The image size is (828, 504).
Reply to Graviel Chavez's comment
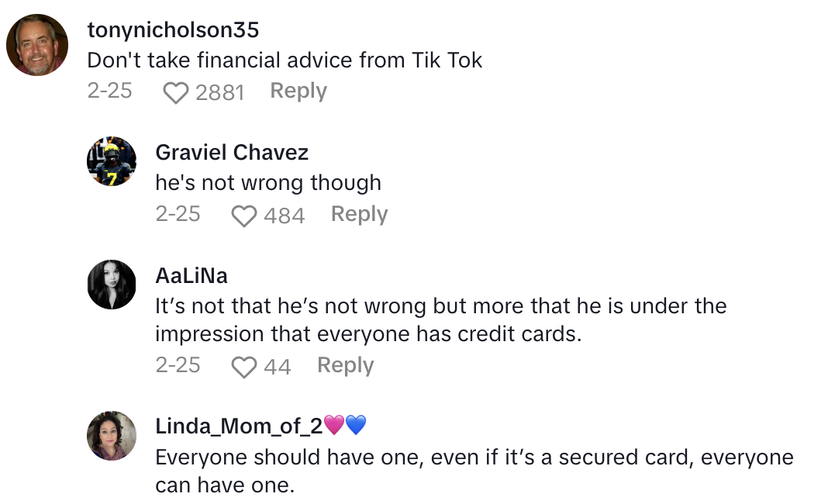(359, 215)
